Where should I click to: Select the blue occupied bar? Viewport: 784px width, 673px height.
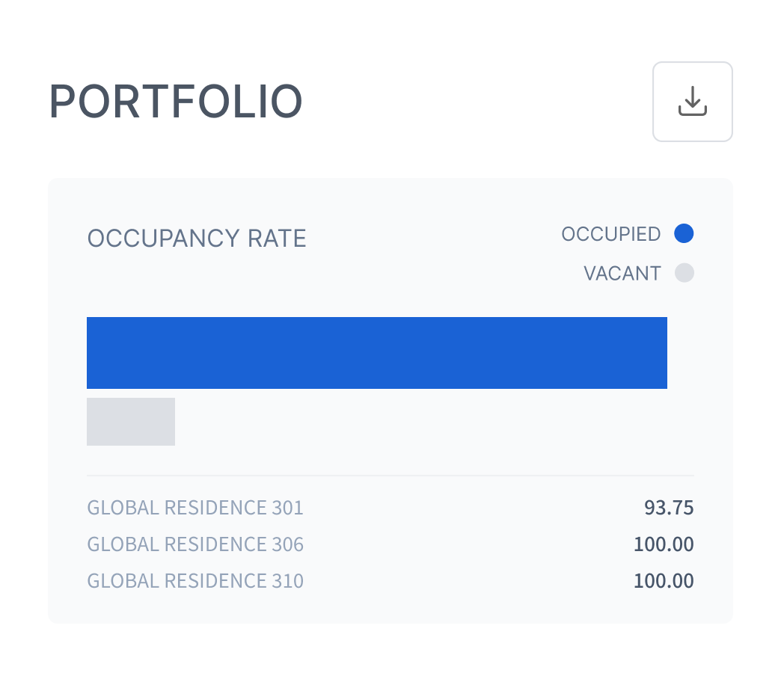376,353
